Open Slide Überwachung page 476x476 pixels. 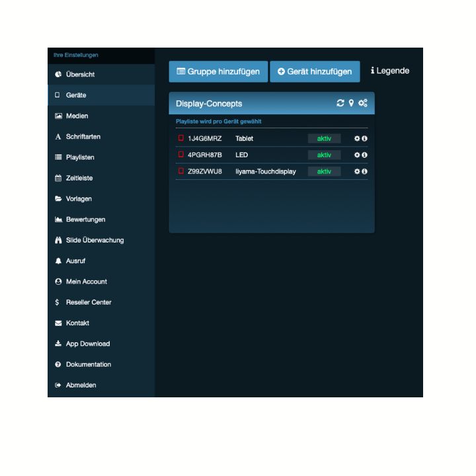click(x=101, y=240)
